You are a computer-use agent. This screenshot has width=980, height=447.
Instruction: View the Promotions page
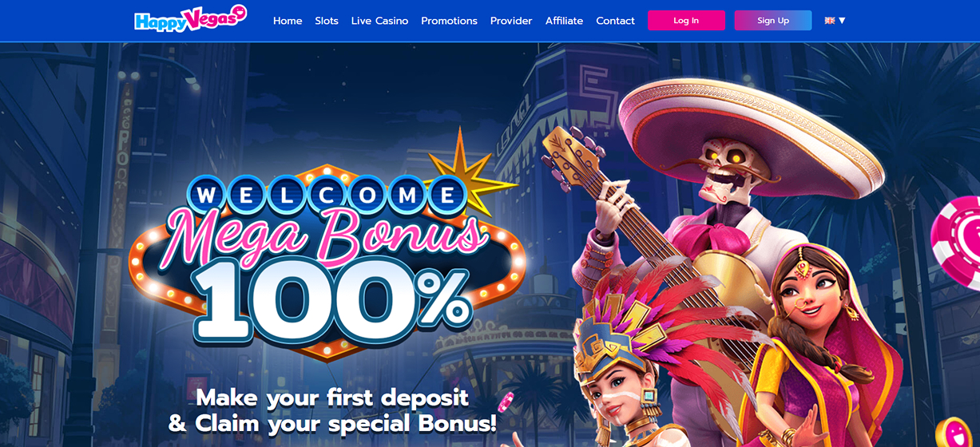click(x=449, y=21)
